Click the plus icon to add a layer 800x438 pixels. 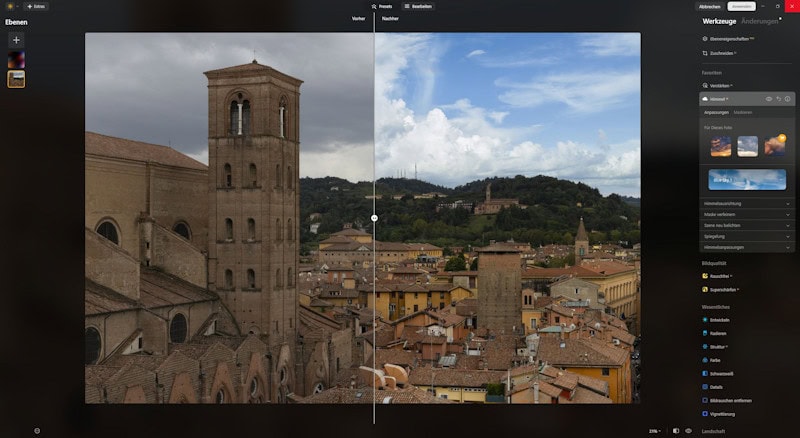click(16, 39)
